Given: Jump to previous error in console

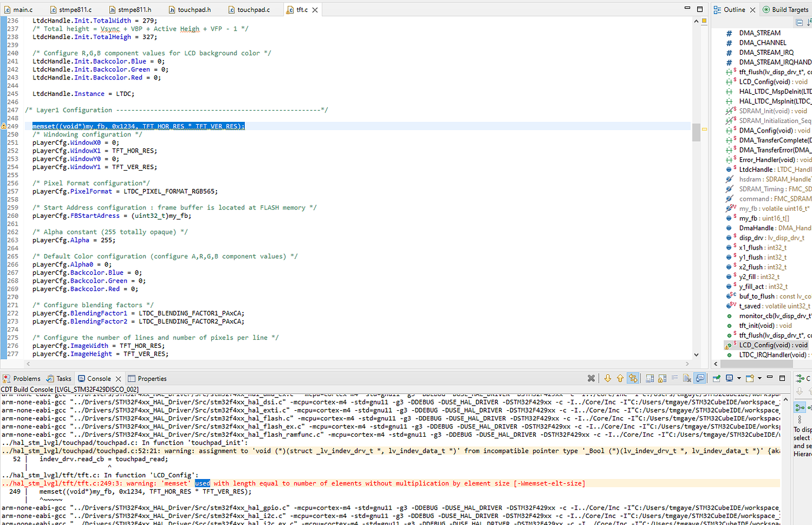Looking at the screenshot, I should coord(620,378).
